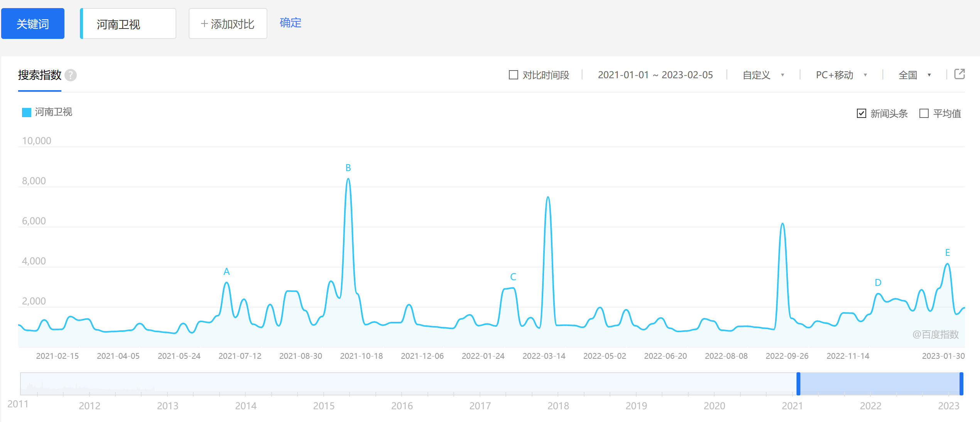The image size is (980, 422).
Task: Click the 添加对比 button
Action: (228, 24)
